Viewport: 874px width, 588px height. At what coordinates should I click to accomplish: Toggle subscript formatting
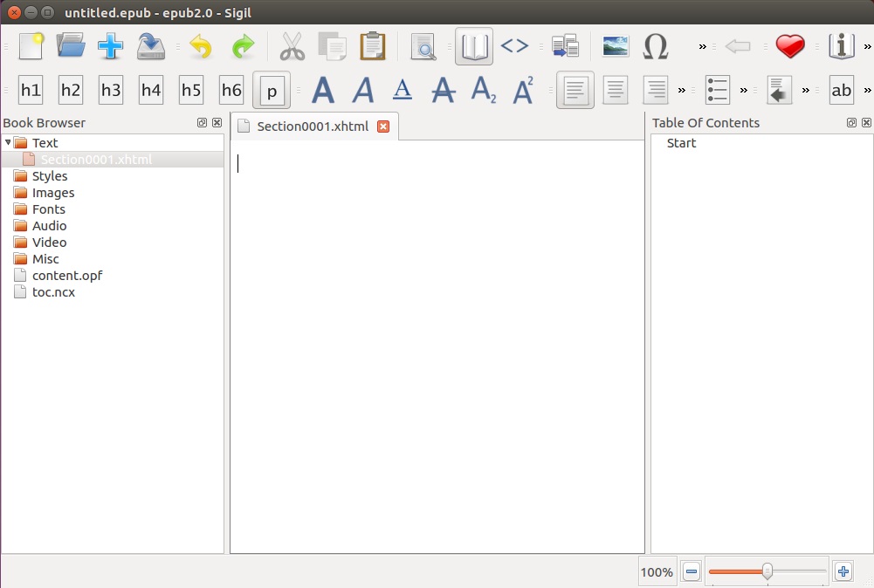coord(483,90)
